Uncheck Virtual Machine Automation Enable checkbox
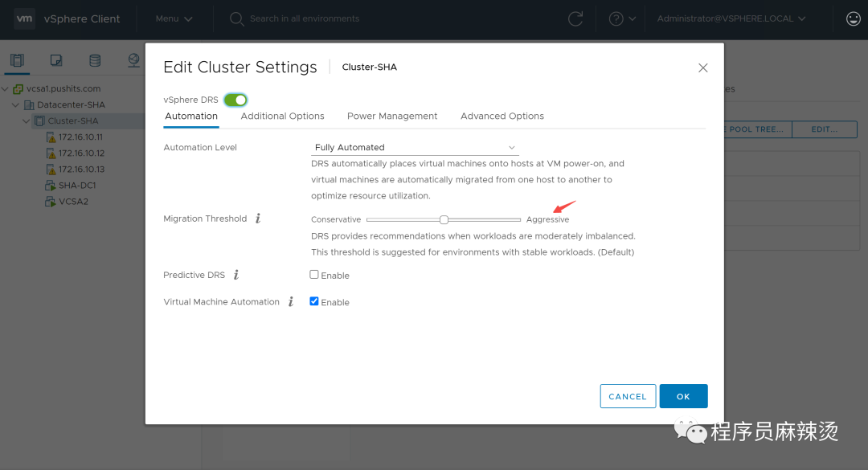The image size is (868, 470). pos(314,301)
